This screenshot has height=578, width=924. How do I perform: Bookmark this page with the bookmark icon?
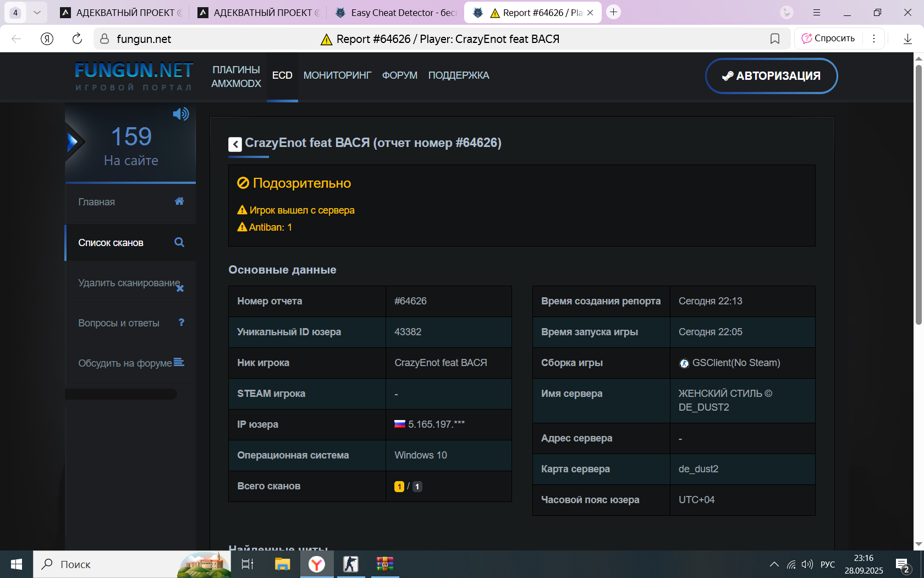pyautogui.click(x=775, y=39)
